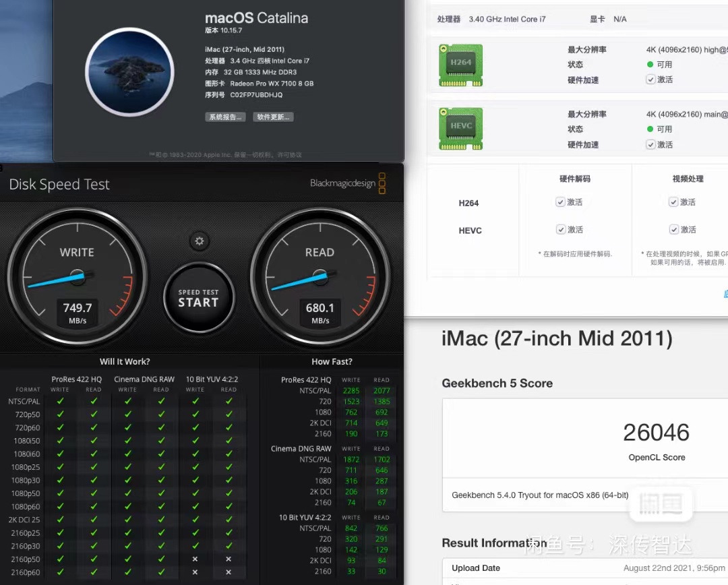Click the 3.40 GHz Intel Core i7 processor text

507,19
